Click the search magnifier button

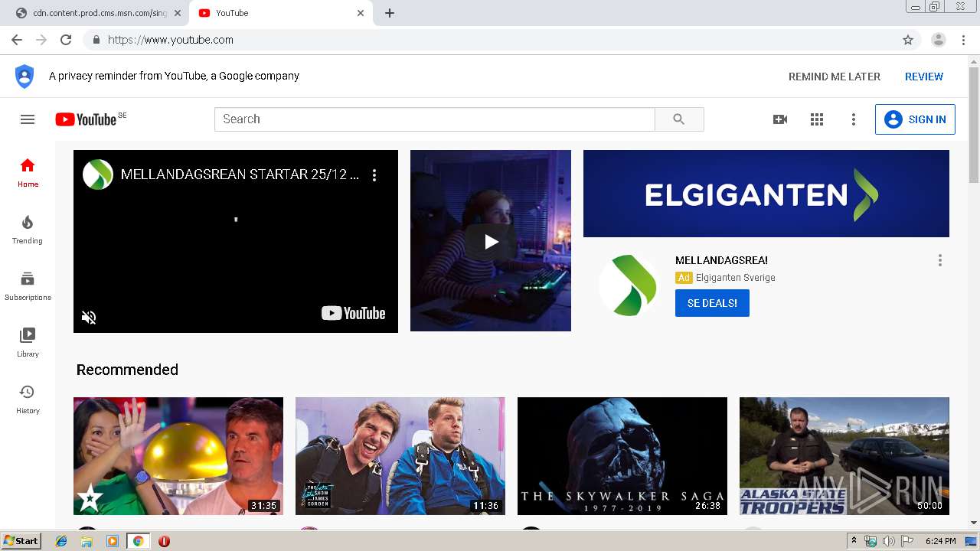tap(679, 119)
